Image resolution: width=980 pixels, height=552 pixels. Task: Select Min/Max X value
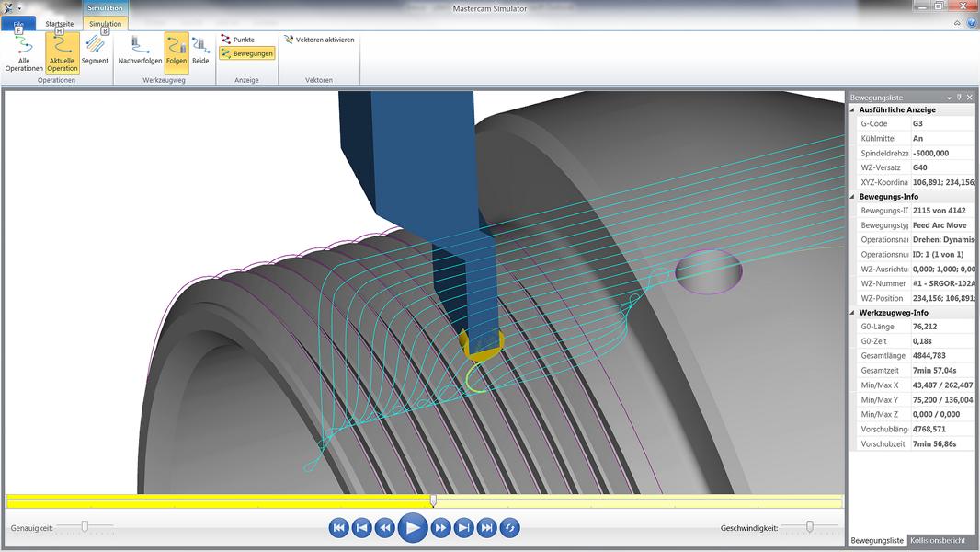coord(942,385)
